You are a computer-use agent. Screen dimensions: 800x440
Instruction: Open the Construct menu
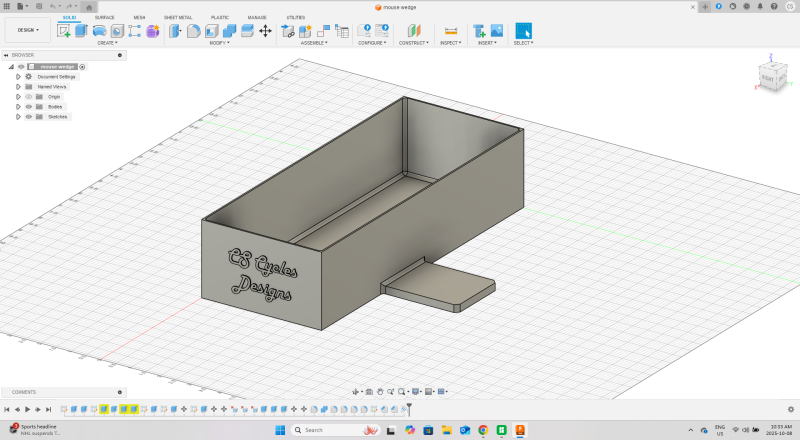pos(413,43)
